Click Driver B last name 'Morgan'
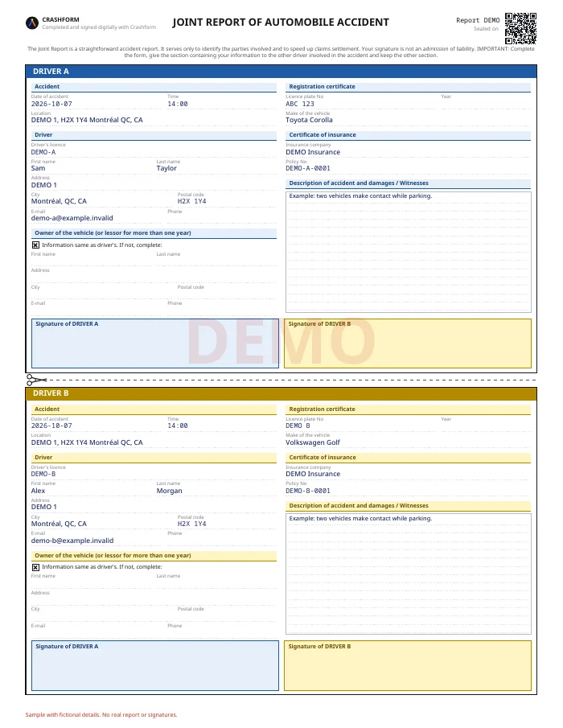563x728 pixels. coord(170,491)
